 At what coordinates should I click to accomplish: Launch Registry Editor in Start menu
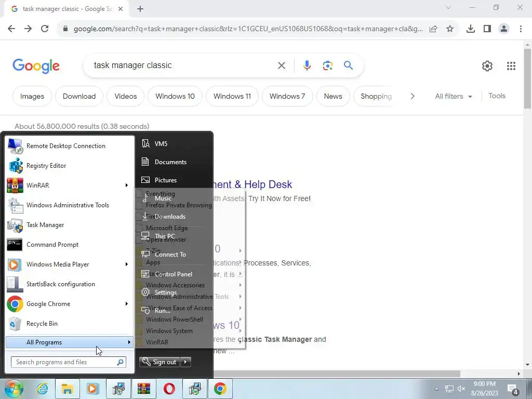click(x=70, y=166)
